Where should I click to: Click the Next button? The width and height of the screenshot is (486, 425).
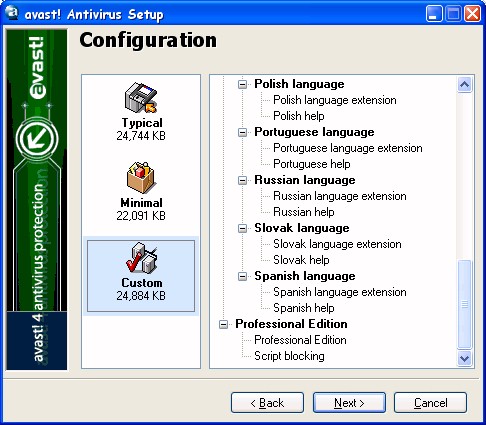tap(349, 403)
